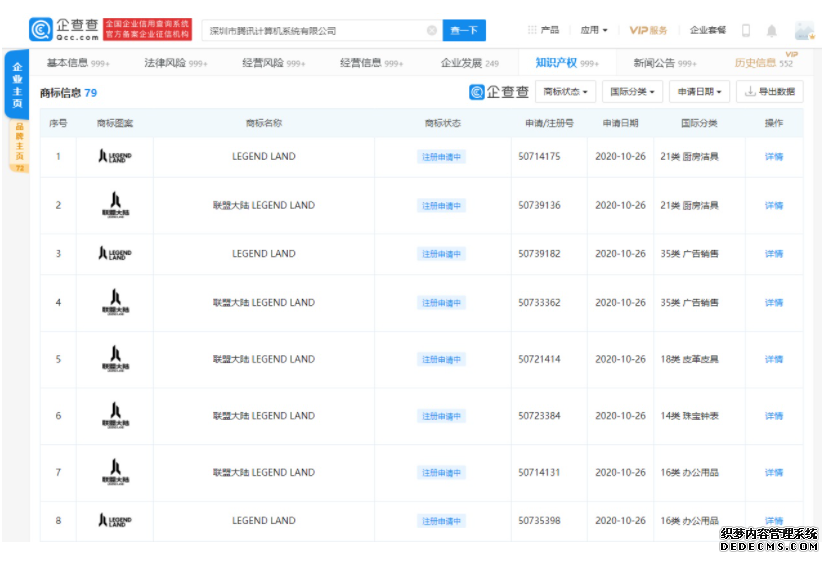Viewport: 829px width, 561px height.
Task: Expand 国际分类 filter dropdown
Action: pos(632,91)
